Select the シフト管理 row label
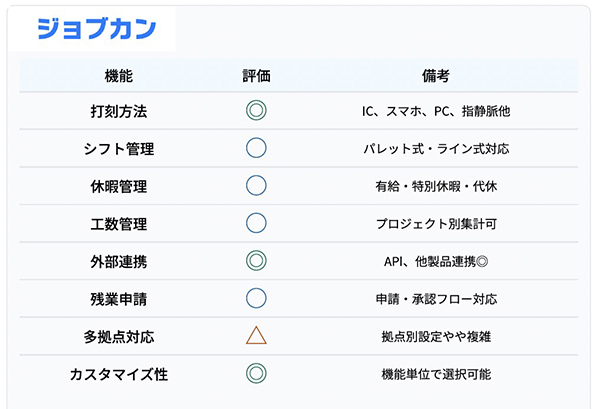 tap(118, 148)
